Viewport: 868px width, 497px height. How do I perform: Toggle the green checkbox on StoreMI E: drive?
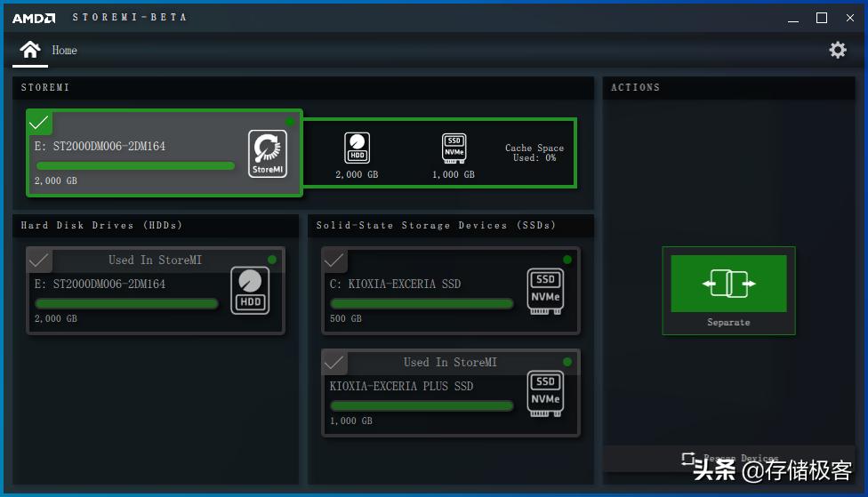tap(39, 123)
